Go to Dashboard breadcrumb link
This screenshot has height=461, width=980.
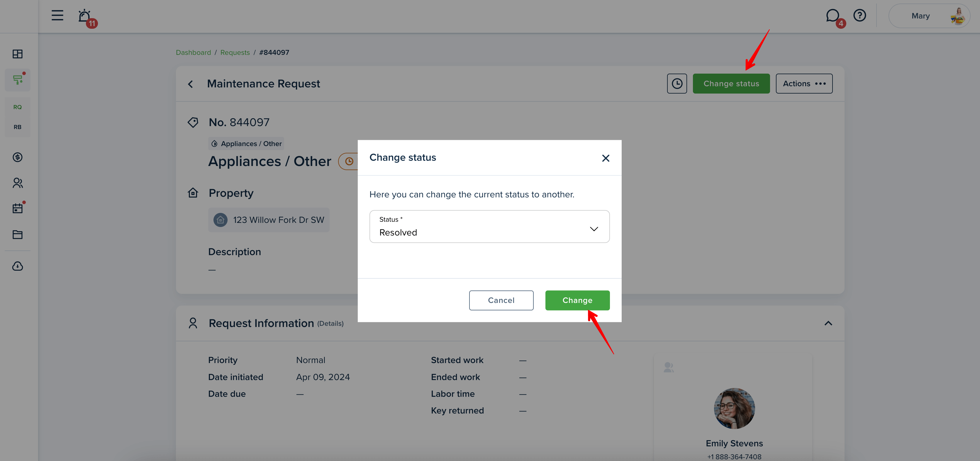tap(193, 52)
